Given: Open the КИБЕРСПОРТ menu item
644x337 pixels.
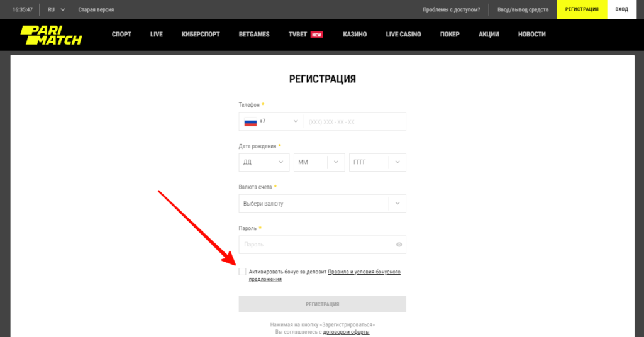Looking at the screenshot, I should (201, 35).
